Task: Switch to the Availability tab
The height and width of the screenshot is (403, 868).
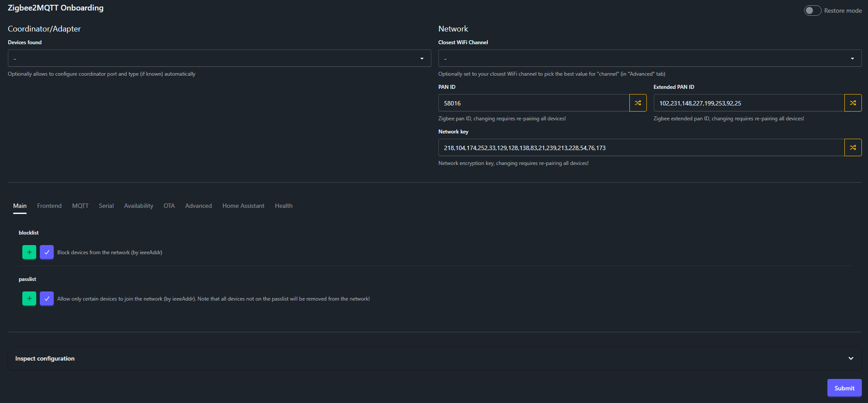Action: pyautogui.click(x=139, y=206)
